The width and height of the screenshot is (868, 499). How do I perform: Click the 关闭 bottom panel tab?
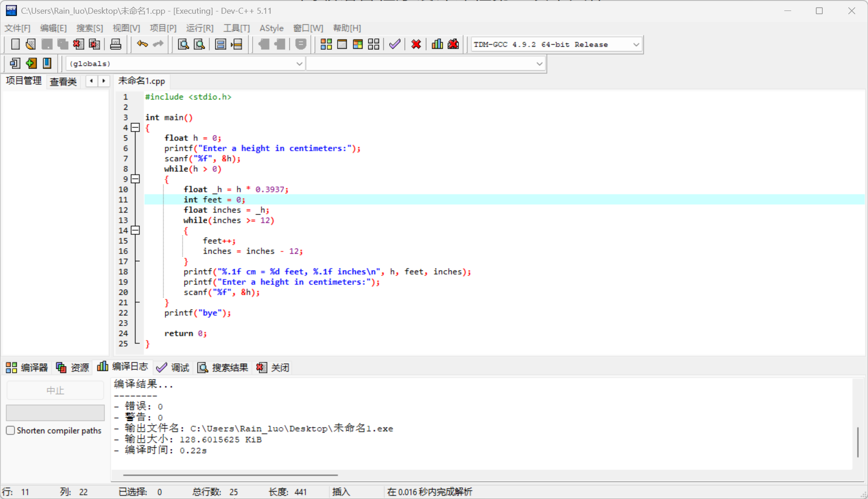pyautogui.click(x=273, y=367)
